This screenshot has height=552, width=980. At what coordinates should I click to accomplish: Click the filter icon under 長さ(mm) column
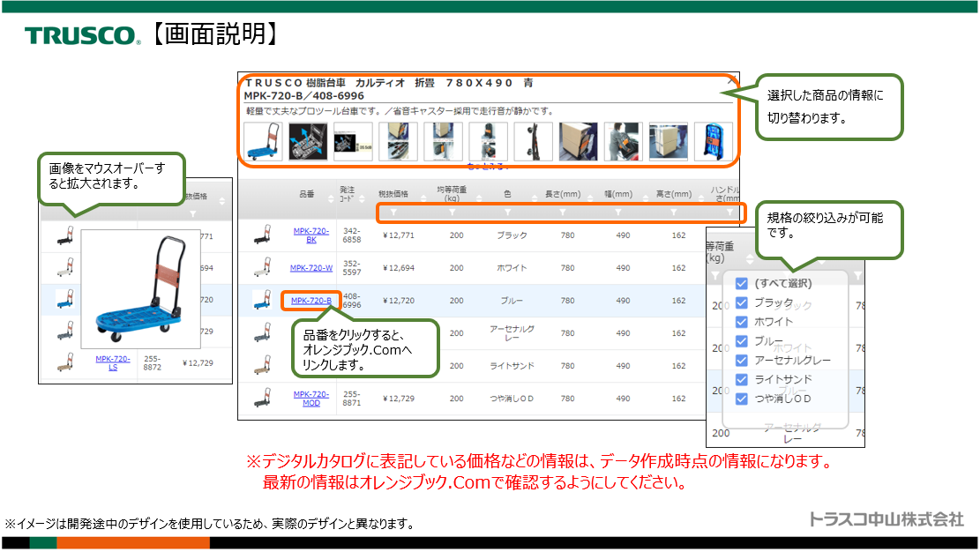click(x=563, y=213)
